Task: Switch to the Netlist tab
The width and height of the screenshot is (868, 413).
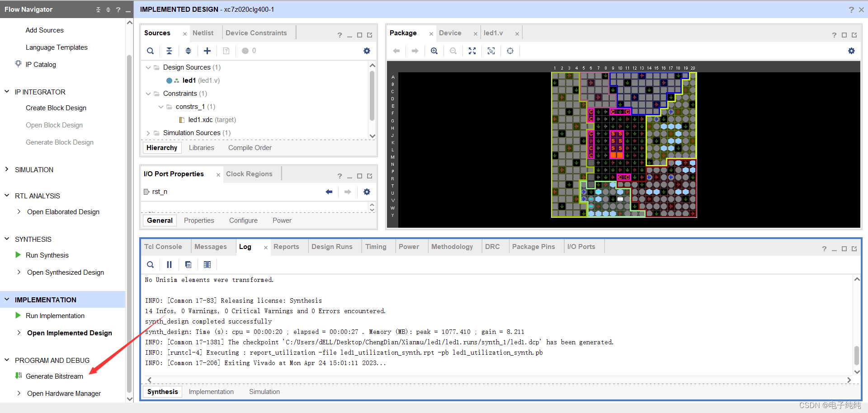Action: tap(203, 33)
